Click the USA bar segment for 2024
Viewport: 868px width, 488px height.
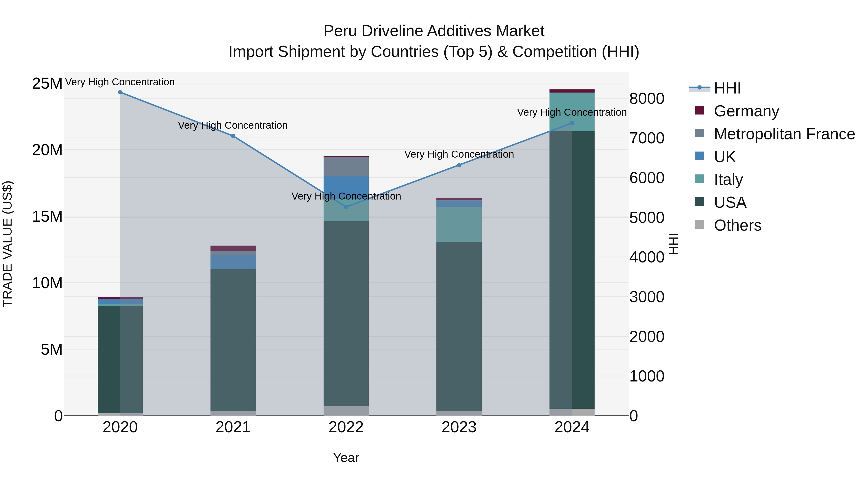[572, 270]
